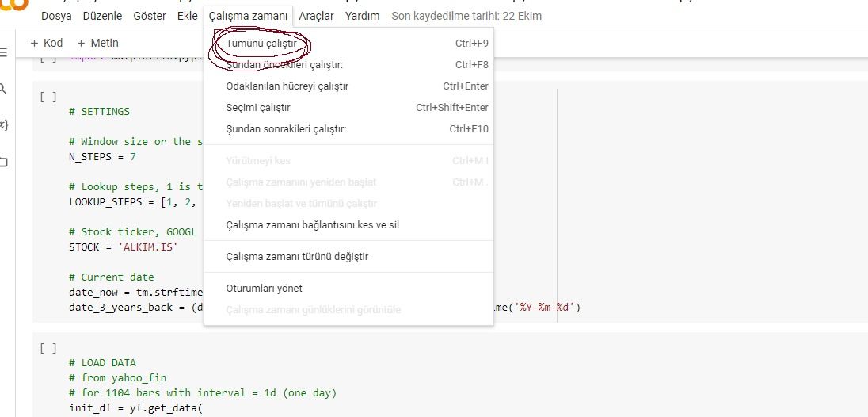Open the table of contents sidebar icon
The height and width of the screenshot is (417, 868).
[3, 52]
